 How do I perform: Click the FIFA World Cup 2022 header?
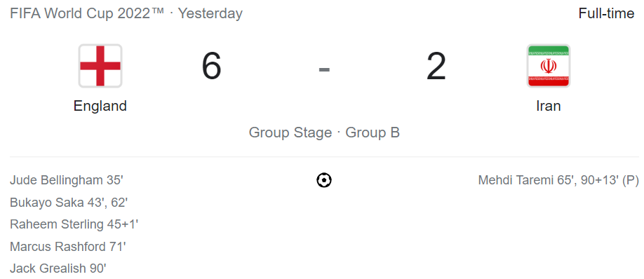click(x=87, y=13)
